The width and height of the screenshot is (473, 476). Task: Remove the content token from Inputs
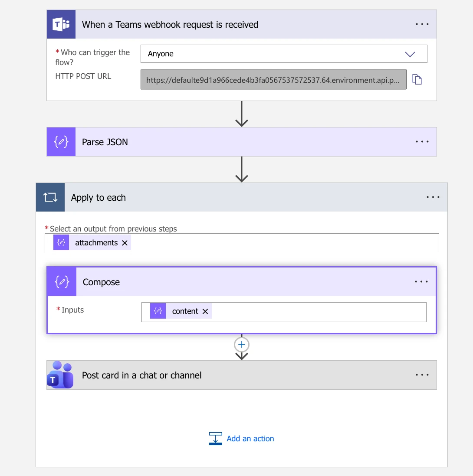pyautogui.click(x=205, y=311)
